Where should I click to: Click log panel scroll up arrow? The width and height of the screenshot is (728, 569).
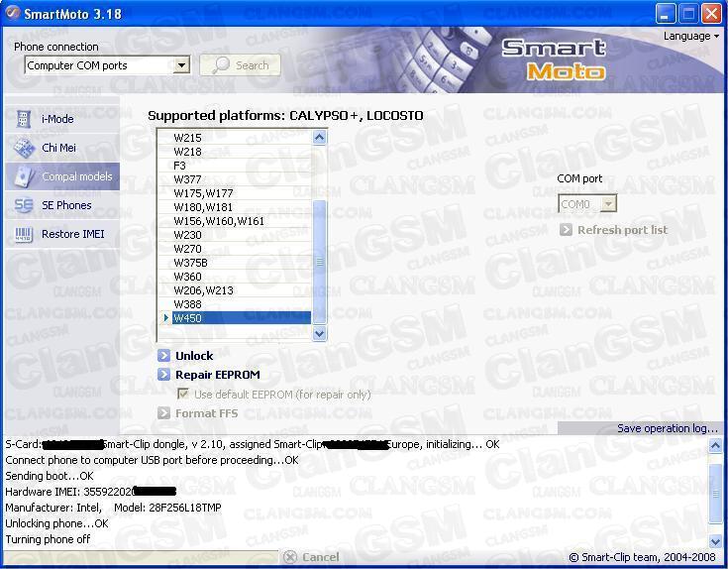pos(715,446)
